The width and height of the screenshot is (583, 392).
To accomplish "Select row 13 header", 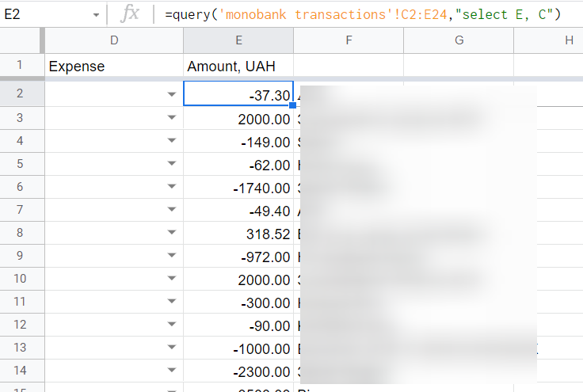I will coord(20,348).
